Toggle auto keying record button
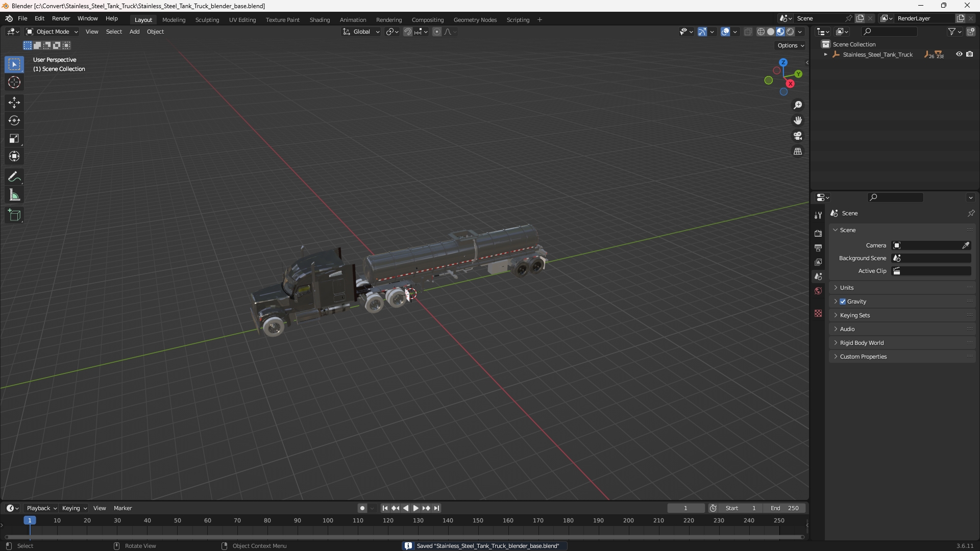This screenshot has width=980, height=551. click(362, 508)
